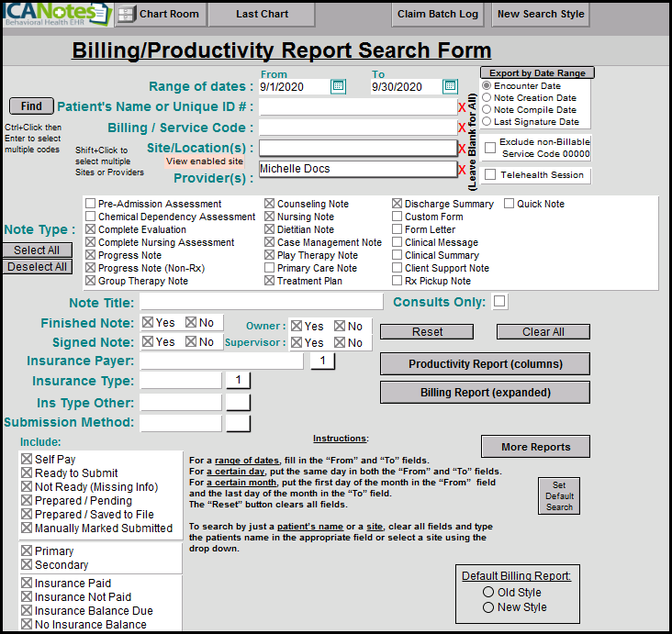Open the From date calendar picker
Viewport: 672px width, 634px height.
(338, 86)
